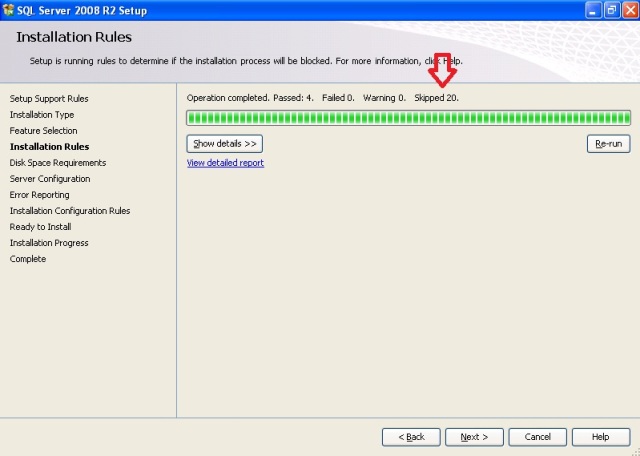Click the SQL Server Setup title bar icon

pos(9,9)
